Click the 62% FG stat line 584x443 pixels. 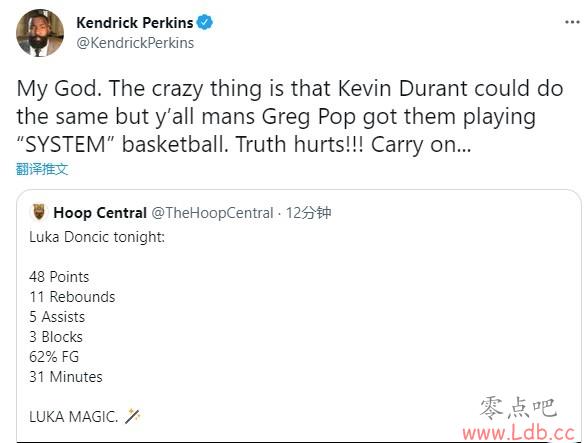54,357
